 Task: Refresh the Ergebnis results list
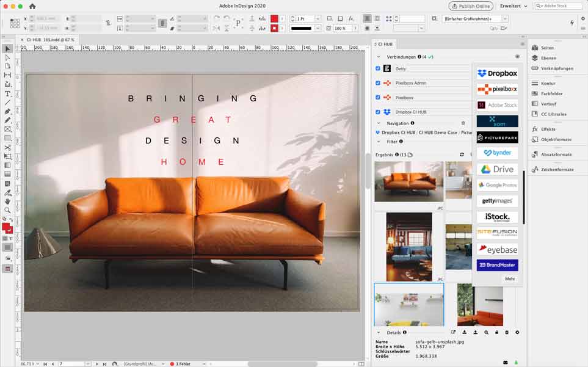(462, 154)
